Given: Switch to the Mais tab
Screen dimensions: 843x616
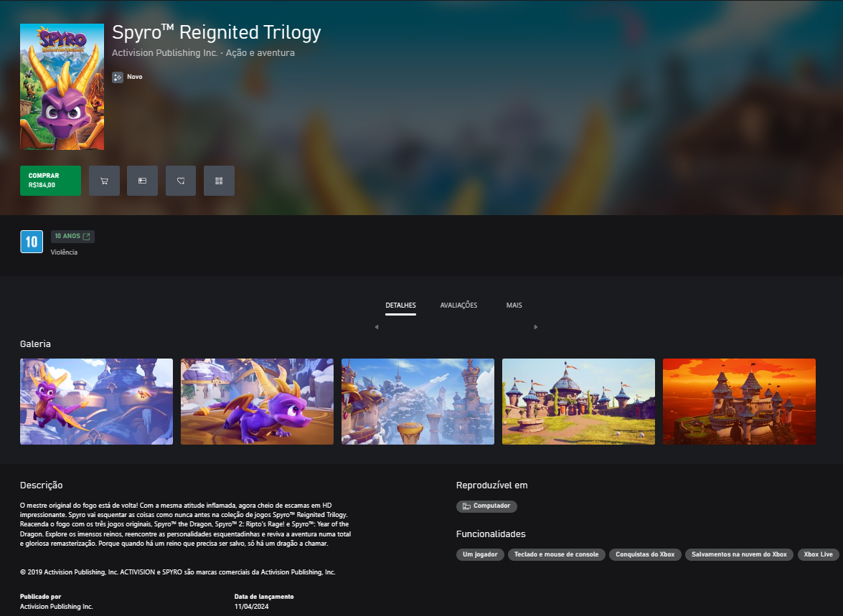Looking at the screenshot, I should pyautogui.click(x=514, y=305).
